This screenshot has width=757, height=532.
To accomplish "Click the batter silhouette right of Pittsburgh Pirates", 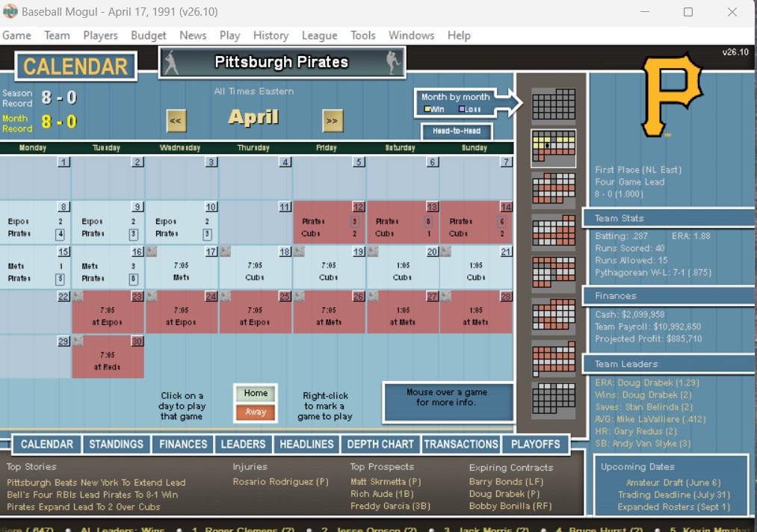I will tap(393, 63).
